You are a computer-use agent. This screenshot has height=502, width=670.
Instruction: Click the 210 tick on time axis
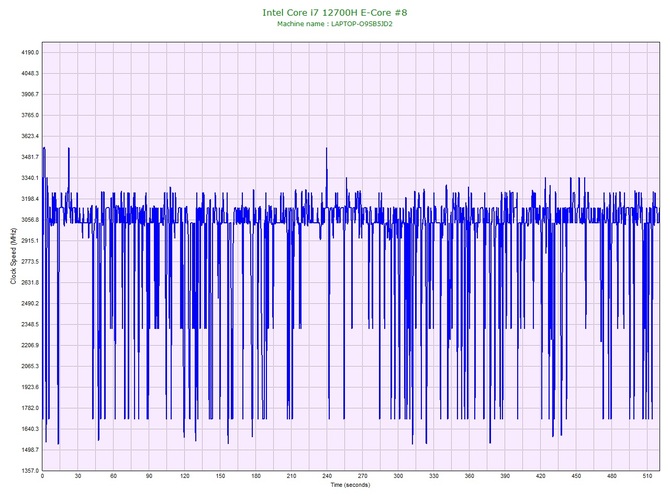coord(291,476)
